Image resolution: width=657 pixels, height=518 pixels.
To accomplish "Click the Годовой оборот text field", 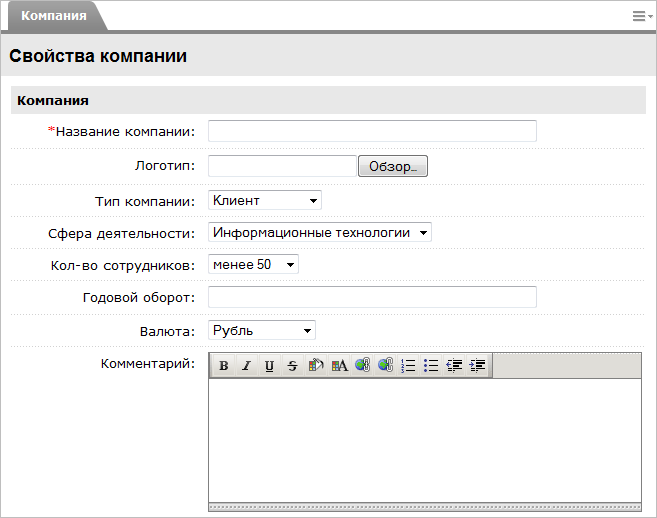I will pyautogui.click(x=372, y=297).
